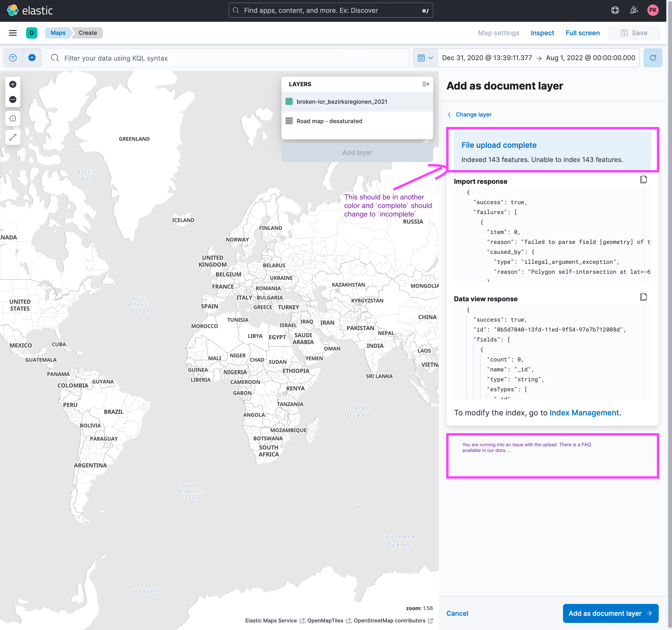Go back with Change layer
Image resolution: width=672 pixels, height=630 pixels.
tap(469, 115)
